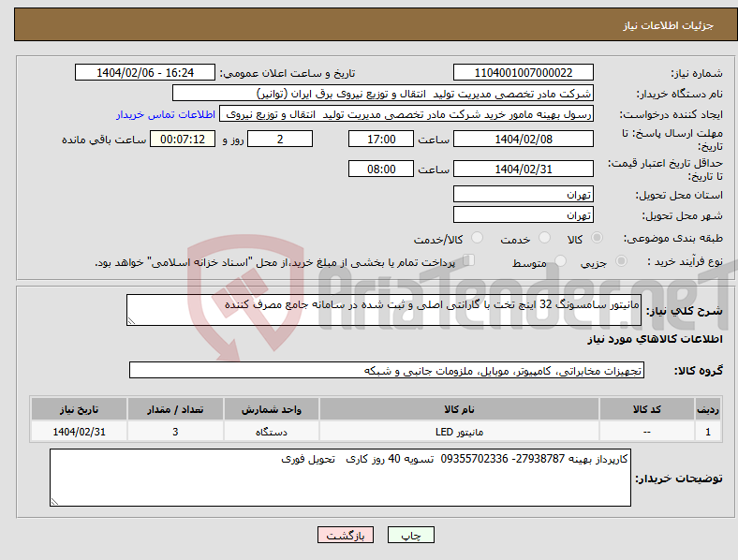
Task: Select the جزیی purchase type radio
Action: [x=621, y=261]
